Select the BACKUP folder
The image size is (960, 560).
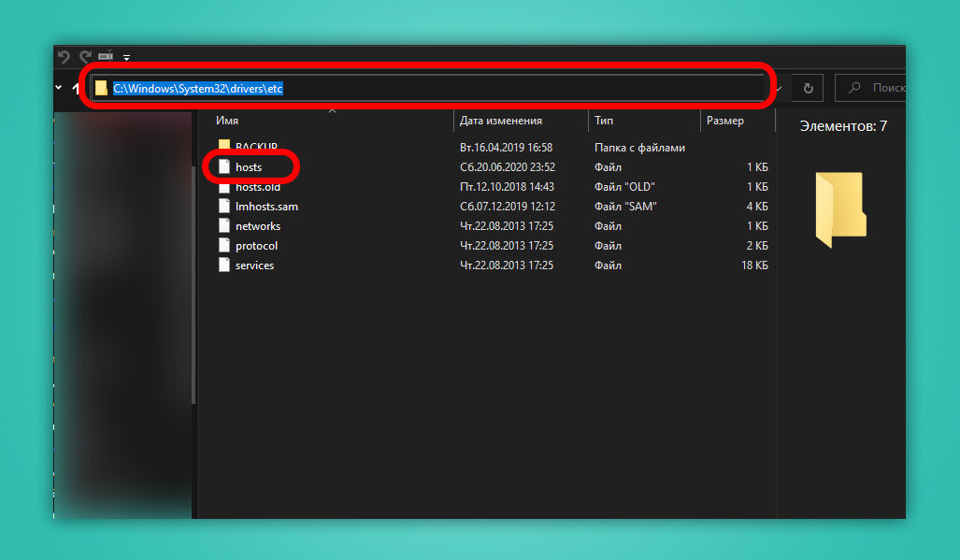[x=256, y=147]
